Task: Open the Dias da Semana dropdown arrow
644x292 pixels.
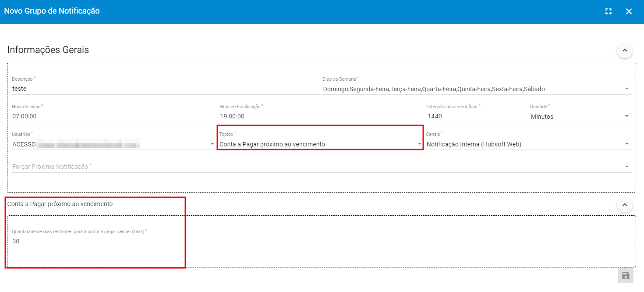Action: coord(626,89)
